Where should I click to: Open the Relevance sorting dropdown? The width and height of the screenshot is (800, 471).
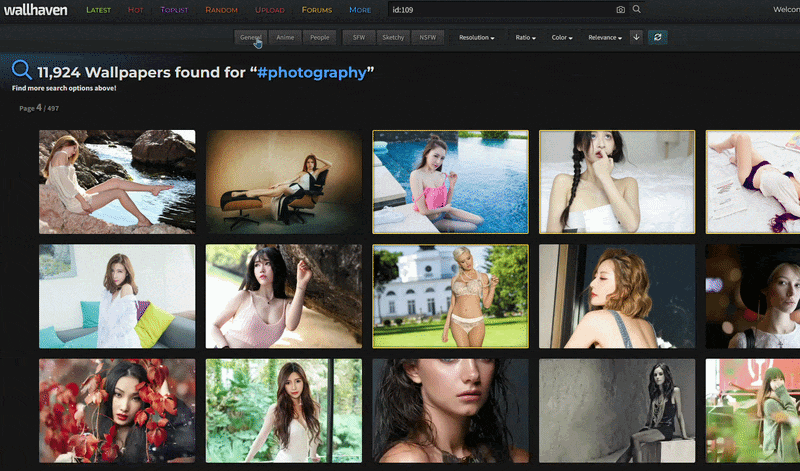pyautogui.click(x=605, y=37)
